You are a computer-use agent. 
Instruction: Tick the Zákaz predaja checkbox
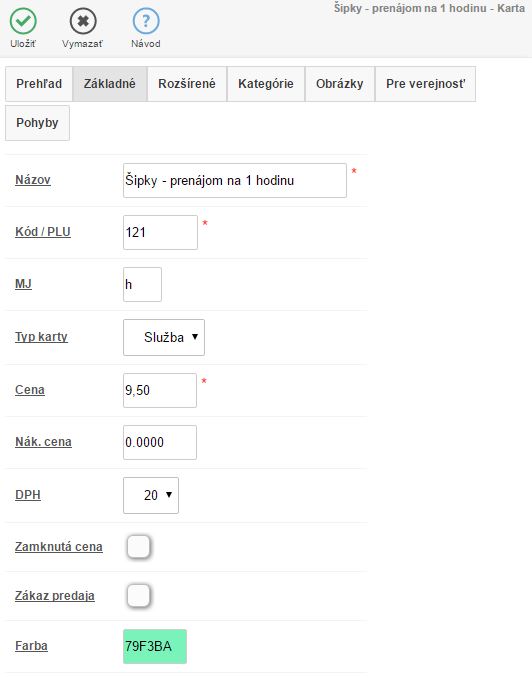click(138, 595)
